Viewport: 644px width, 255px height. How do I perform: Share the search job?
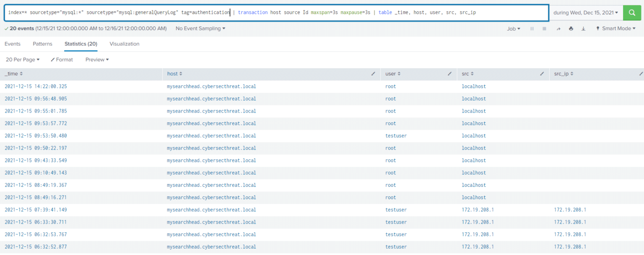558,28
